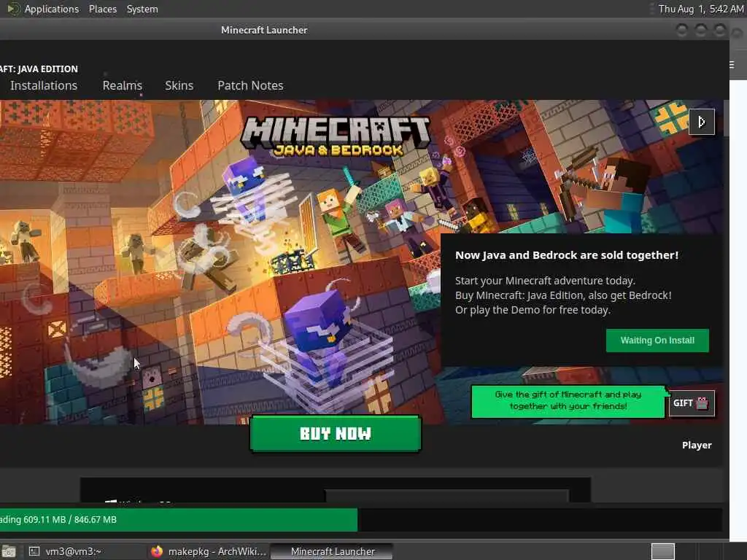Click the Firefox icon in the taskbar

(157, 551)
